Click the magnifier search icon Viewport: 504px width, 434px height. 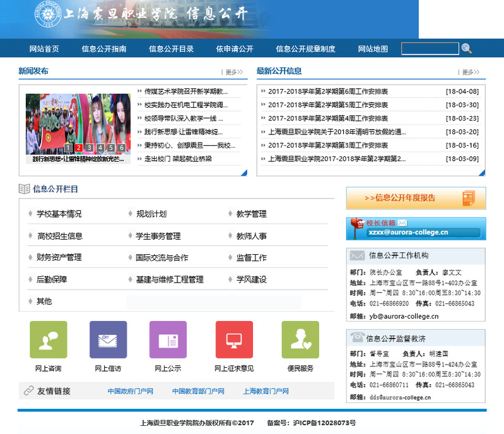[x=466, y=49]
